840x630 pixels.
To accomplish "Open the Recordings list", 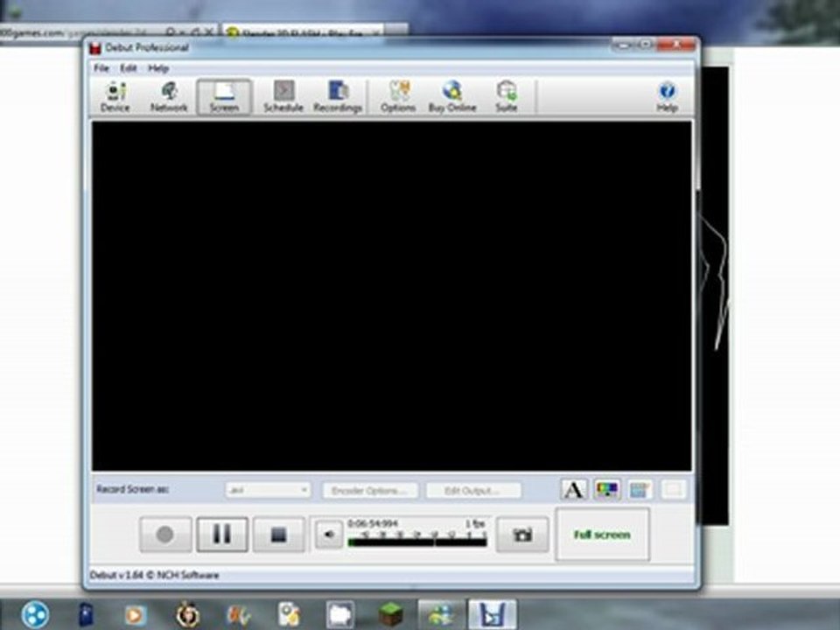I will 338,97.
